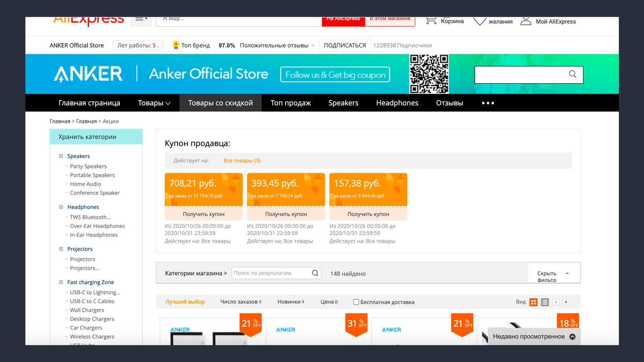Click the ANKER logo in the banner
The width and height of the screenshot is (644, 362).
pyautogui.click(x=89, y=74)
